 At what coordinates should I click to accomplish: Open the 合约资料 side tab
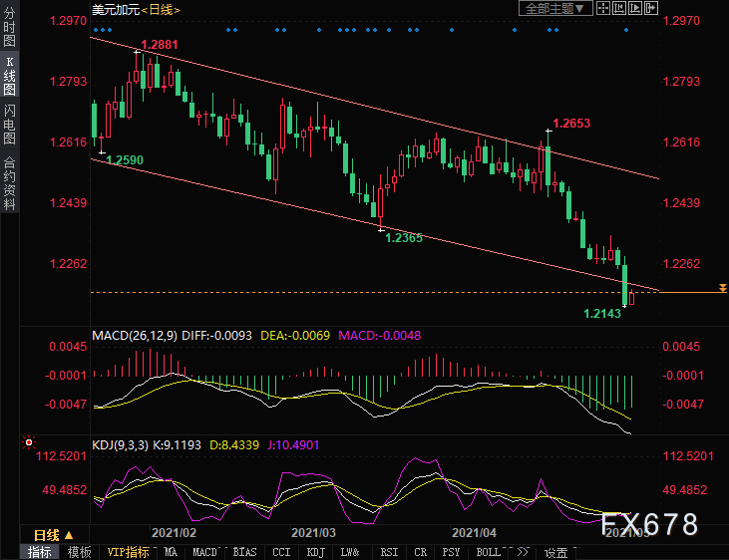[x=9, y=183]
